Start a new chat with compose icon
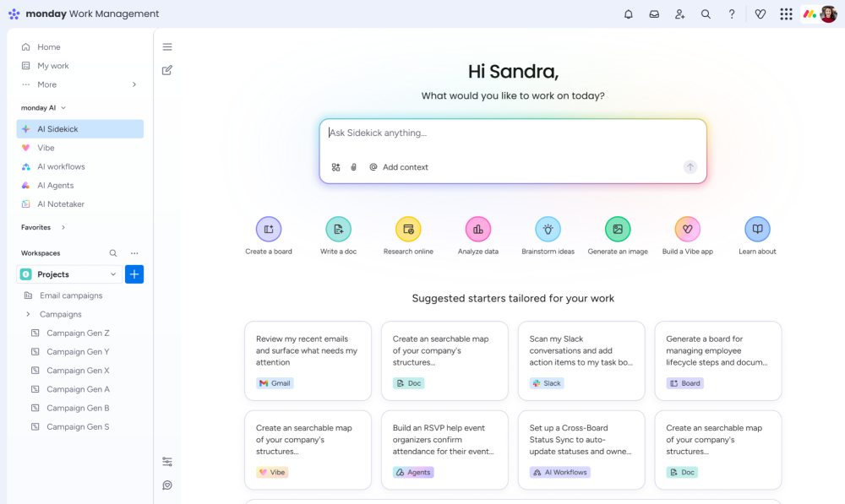This screenshot has height=504, width=845. point(167,70)
